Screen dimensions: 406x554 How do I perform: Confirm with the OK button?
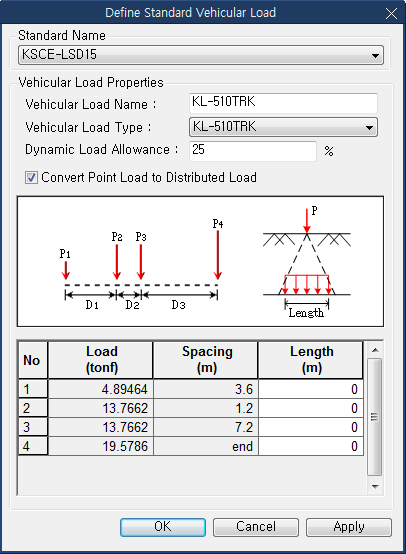click(x=163, y=527)
